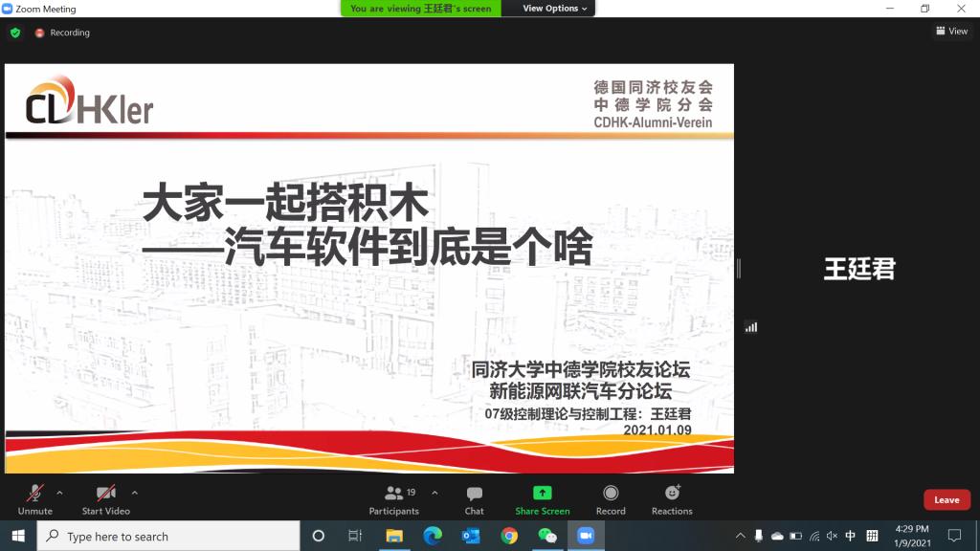The image size is (980, 551).
Task: Click the green encryption shield icon
Action: point(15,33)
